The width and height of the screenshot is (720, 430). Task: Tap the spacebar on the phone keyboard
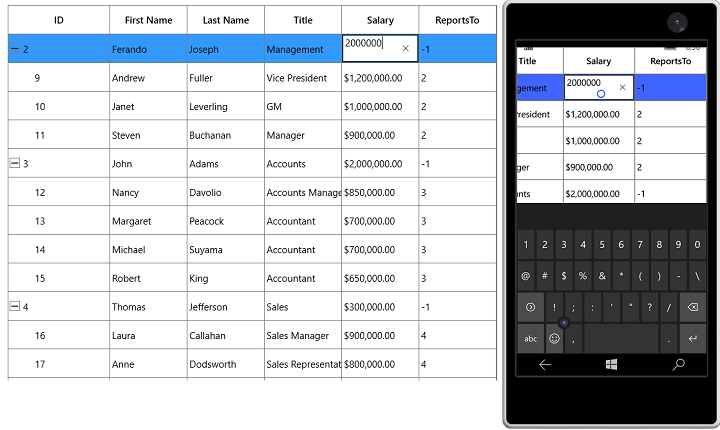tap(621, 339)
